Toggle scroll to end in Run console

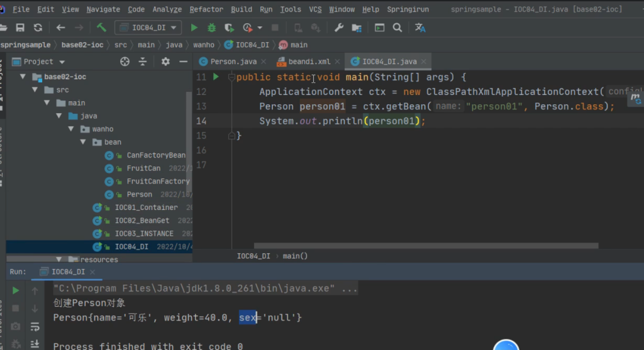coord(36,343)
